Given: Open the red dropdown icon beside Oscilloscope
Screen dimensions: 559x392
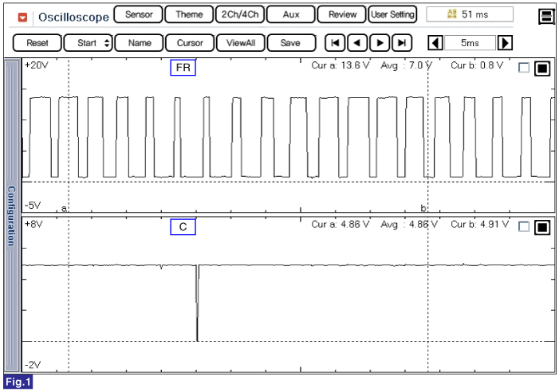Looking at the screenshot, I should click(22, 17).
